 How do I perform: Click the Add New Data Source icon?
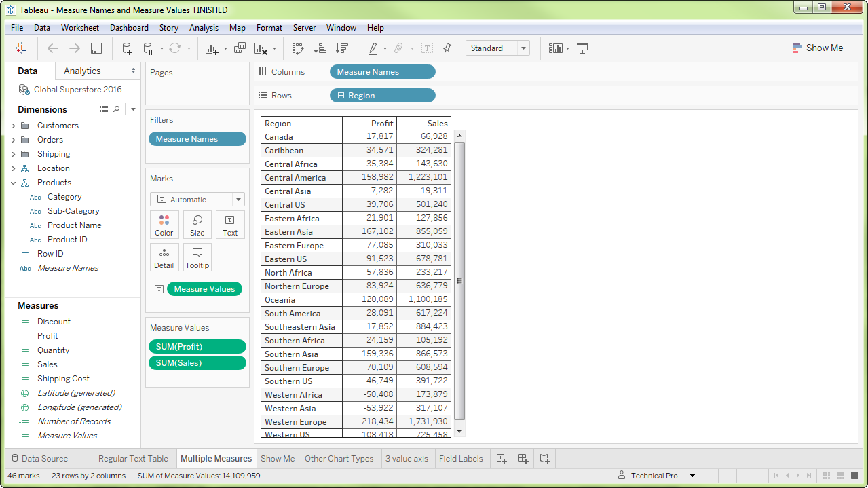127,48
